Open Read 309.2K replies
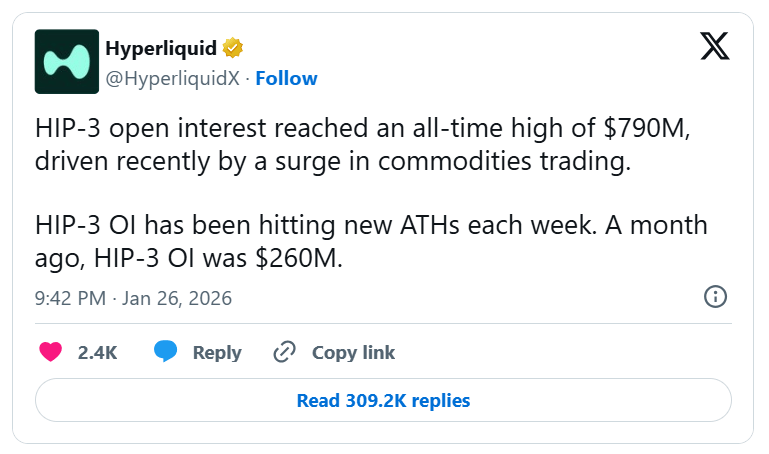This screenshot has height=454, width=769. tap(383, 400)
